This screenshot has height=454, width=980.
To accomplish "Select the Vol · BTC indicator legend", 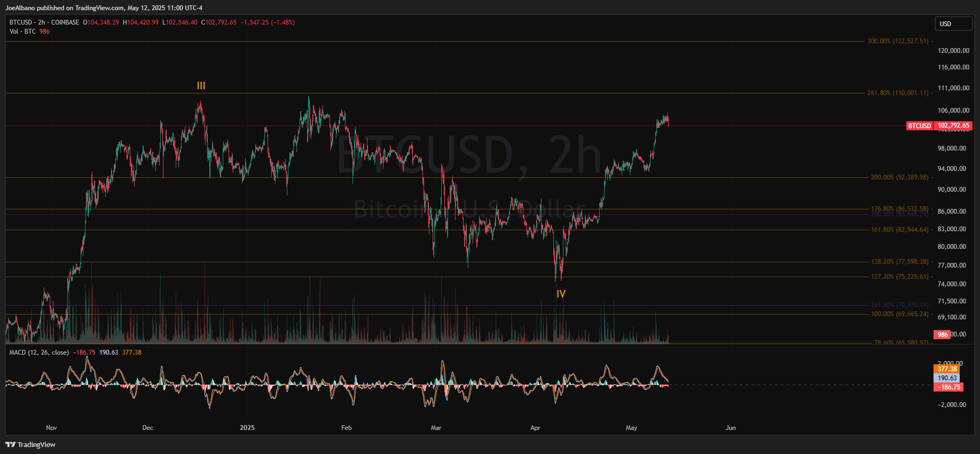I will [22, 32].
